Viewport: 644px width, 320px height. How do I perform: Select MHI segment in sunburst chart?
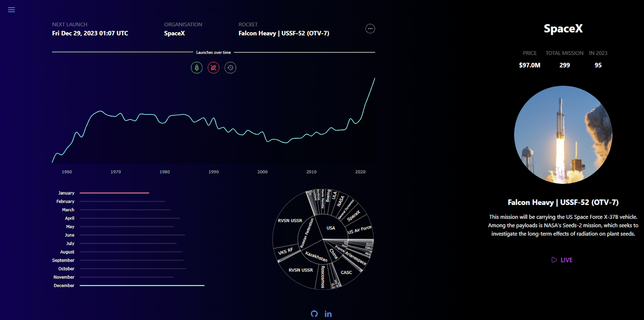(367, 254)
